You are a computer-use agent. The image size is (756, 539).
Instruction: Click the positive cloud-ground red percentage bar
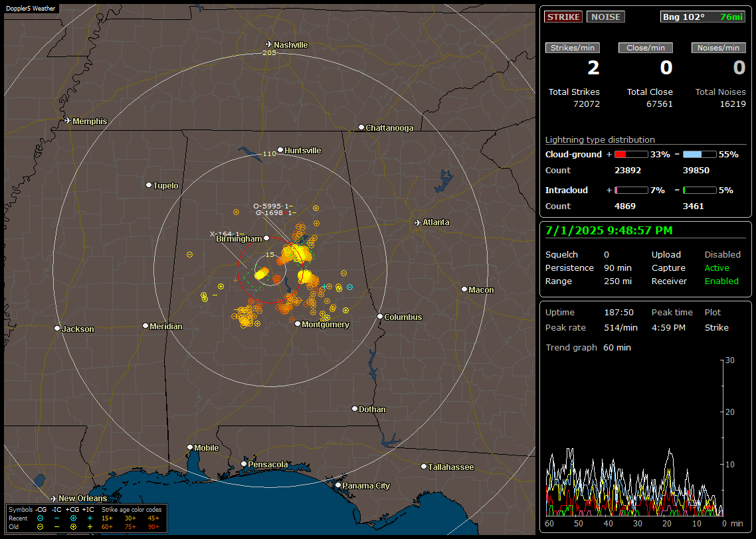point(631,154)
